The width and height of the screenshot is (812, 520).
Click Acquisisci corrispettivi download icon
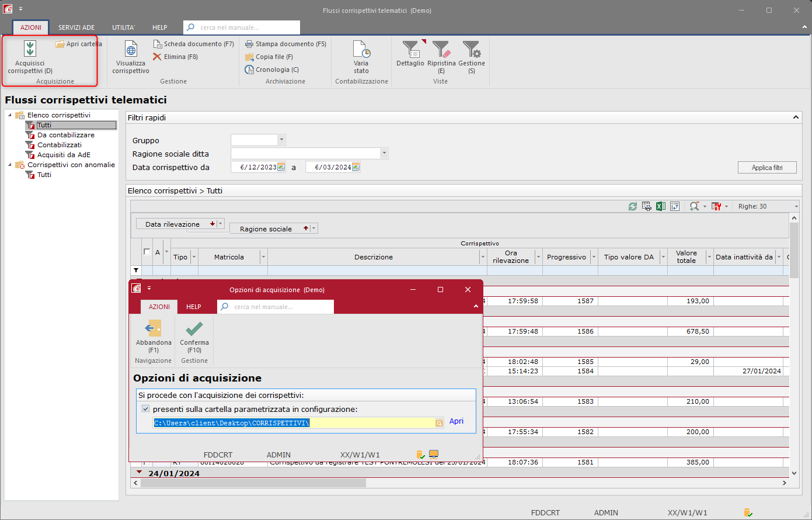pos(30,49)
